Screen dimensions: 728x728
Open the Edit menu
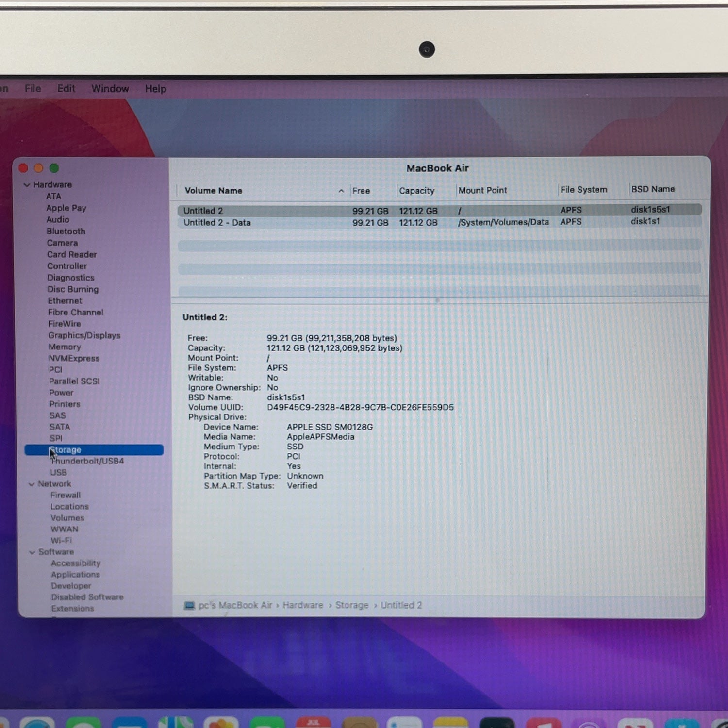(x=66, y=89)
